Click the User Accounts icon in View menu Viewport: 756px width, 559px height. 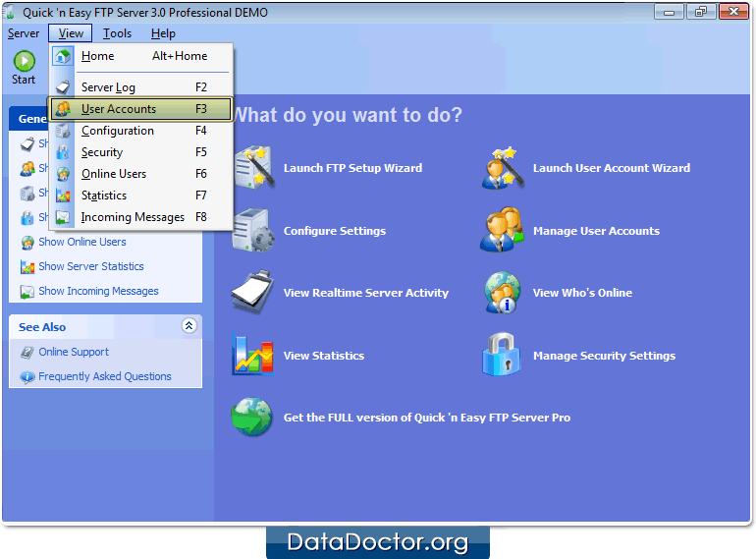63,108
